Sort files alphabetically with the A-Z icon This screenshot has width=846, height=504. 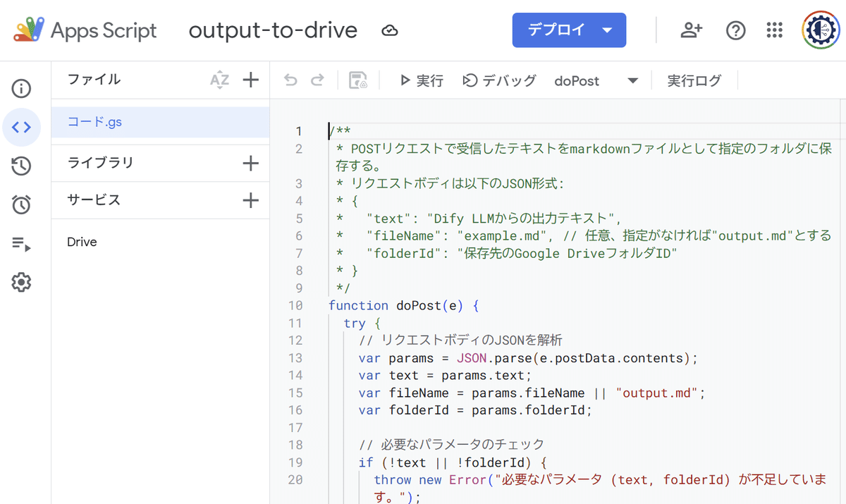220,80
